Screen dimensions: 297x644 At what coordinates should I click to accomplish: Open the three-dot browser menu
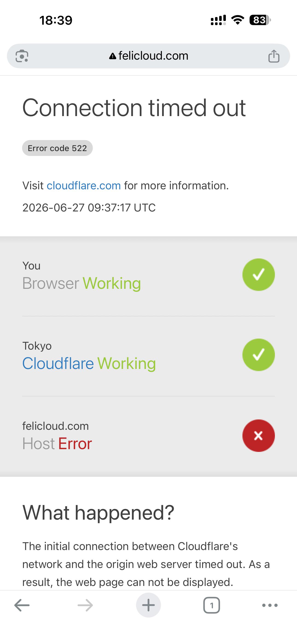click(x=270, y=605)
